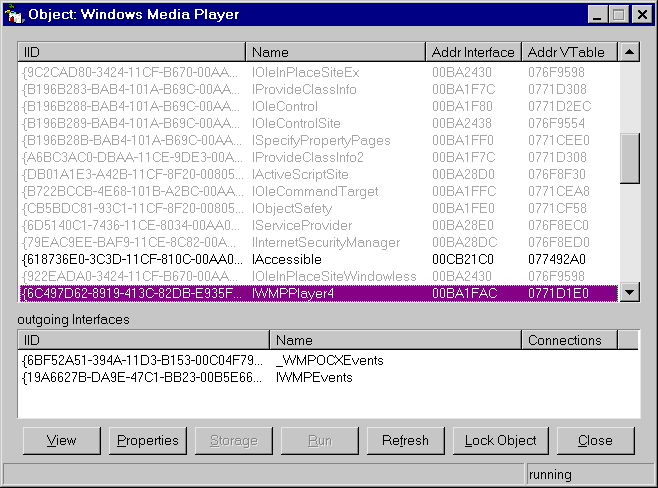This screenshot has height=488, width=658.
Task: Select the IOleInPlaceSiteEx row
Action: pyautogui.click(x=319, y=72)
